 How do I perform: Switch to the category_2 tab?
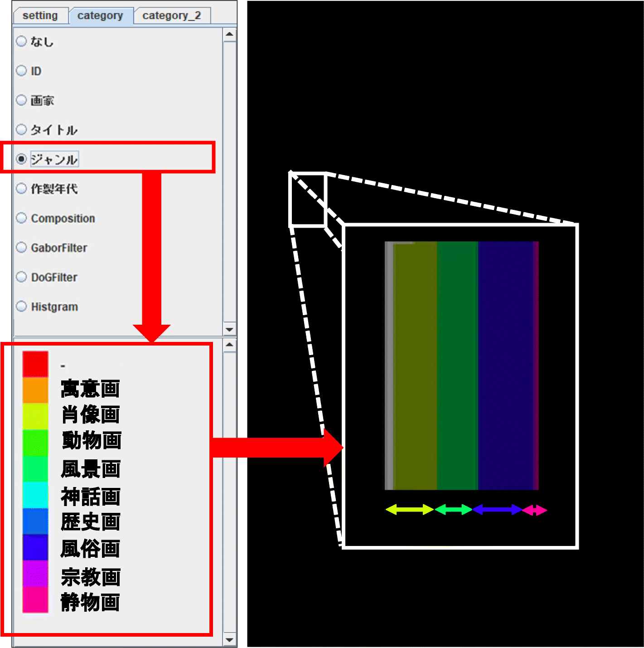[x=172, y=15]
